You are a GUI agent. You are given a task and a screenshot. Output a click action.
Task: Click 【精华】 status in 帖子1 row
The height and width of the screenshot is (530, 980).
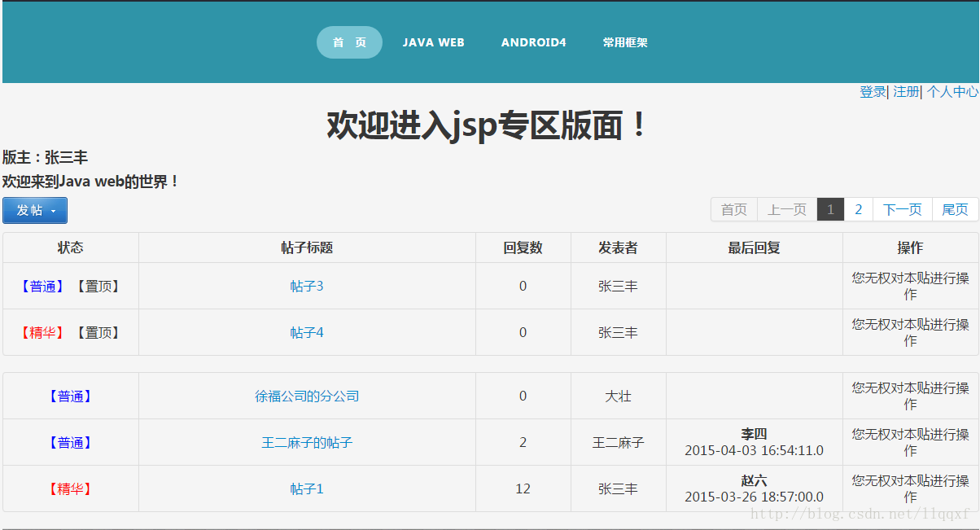[71, 488]
